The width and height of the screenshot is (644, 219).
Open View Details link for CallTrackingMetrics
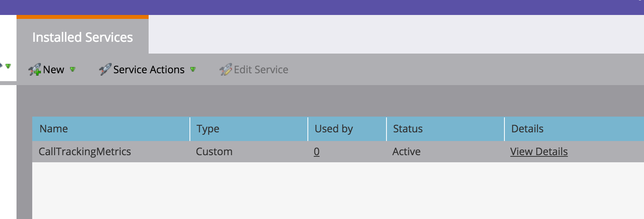pyautogui.click(x=539, y=152)
